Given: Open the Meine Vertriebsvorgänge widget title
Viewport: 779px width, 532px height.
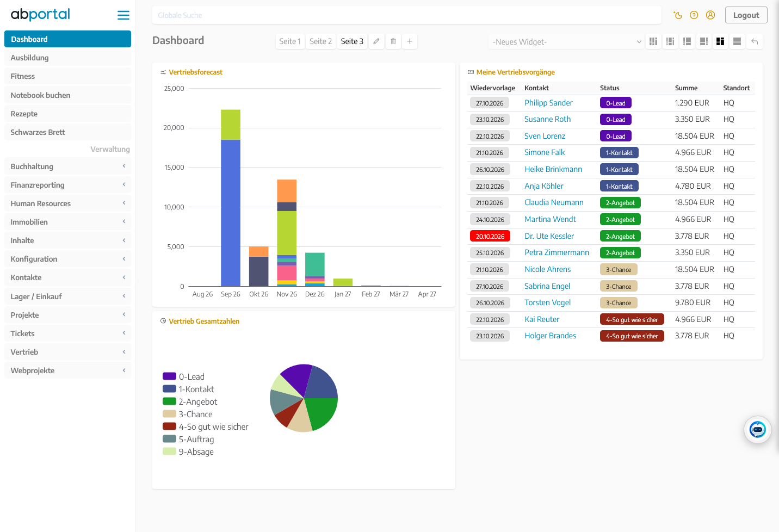Looking at the screenshot, I should tap(515, 72).
